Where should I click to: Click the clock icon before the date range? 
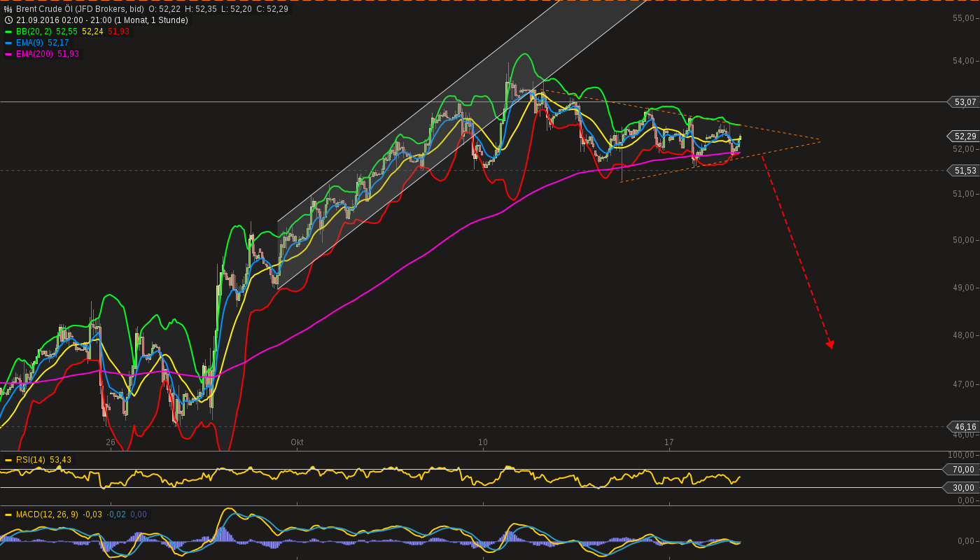(x=8, y=20)
